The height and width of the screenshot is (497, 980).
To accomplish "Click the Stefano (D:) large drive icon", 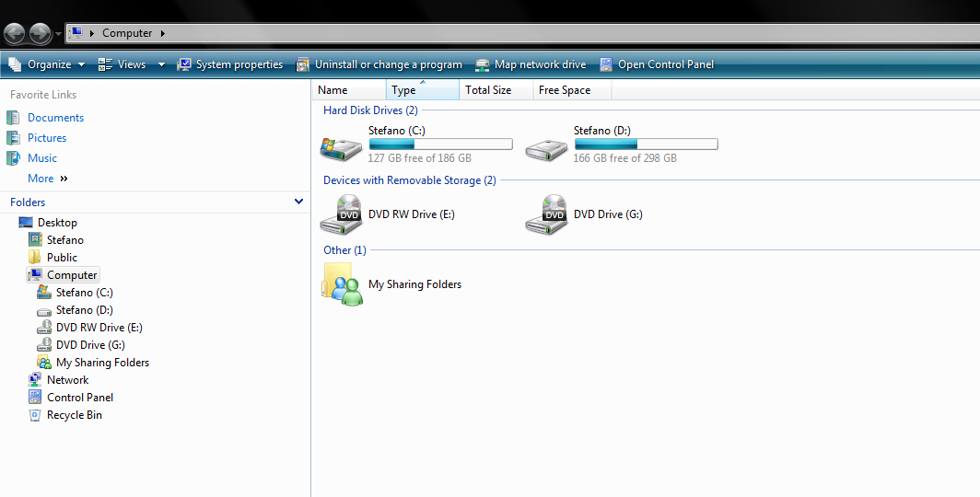I will click(x=546, y=148).
